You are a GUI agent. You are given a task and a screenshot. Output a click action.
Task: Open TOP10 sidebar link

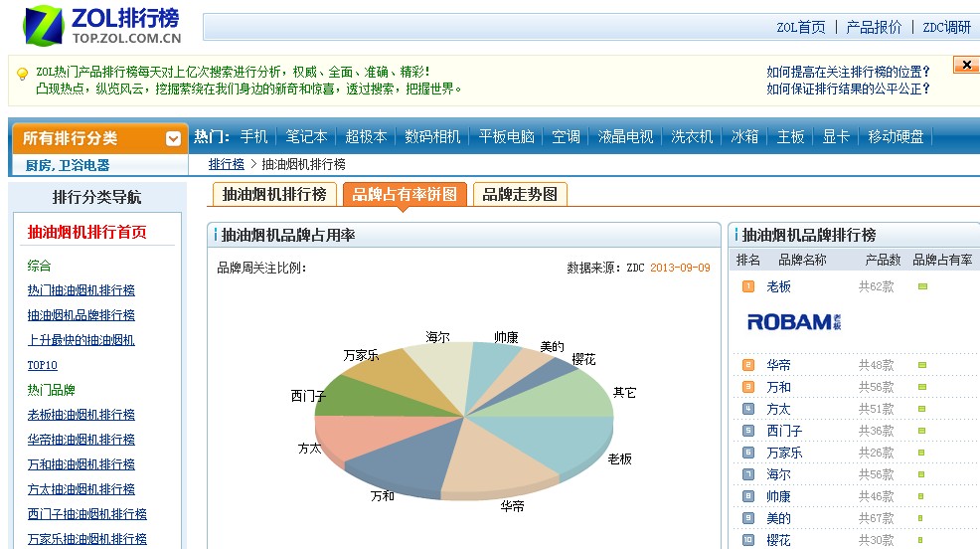(x=42, y=365)
